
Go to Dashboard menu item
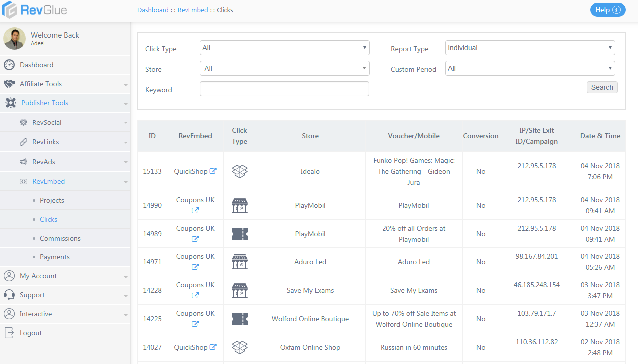coord(36,65)
